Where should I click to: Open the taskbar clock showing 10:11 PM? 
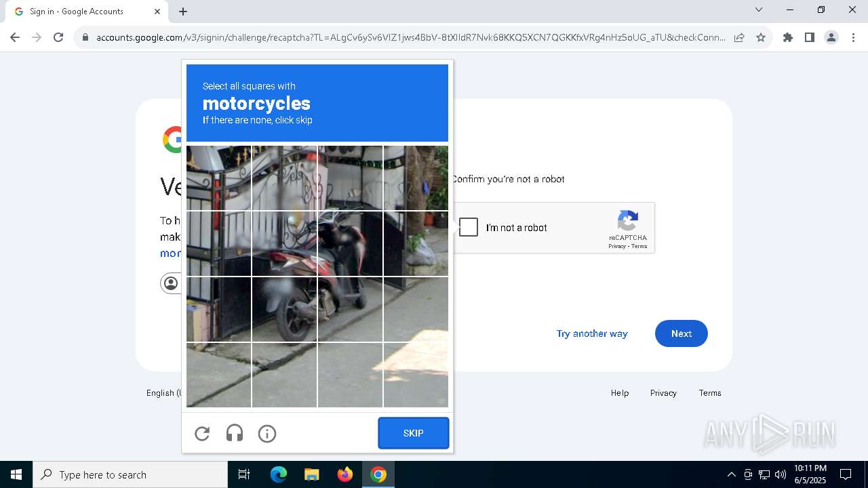coord(810,474)
